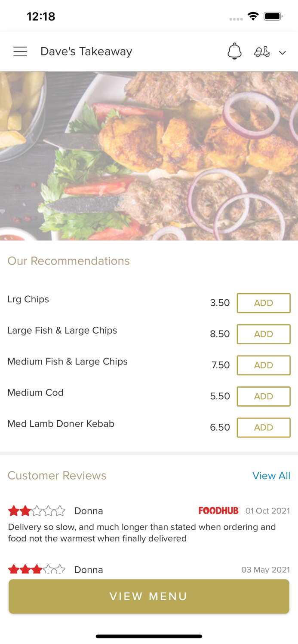The width and height of the screenshot is (298, 644).
Task: Open notifications via the bell icon
Action: (x=234, y=52)
